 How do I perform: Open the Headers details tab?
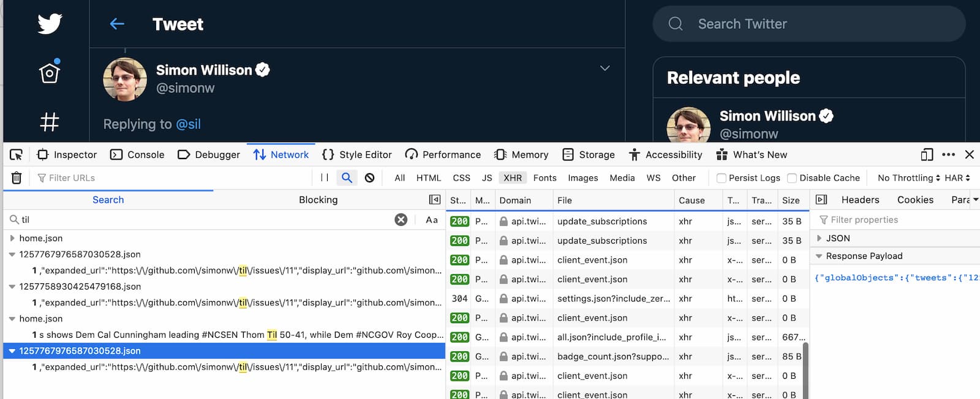[860, 199]
